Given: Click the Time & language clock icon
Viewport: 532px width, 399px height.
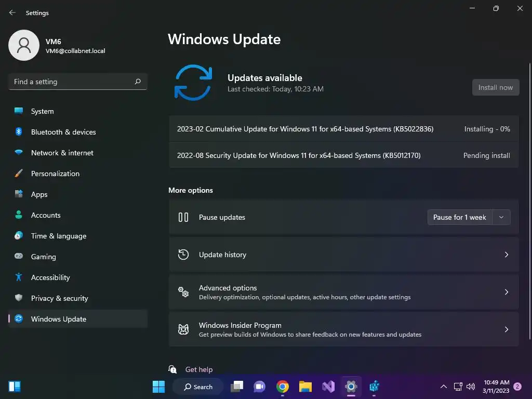Looking at the screenshot, I should coord(19,235).
